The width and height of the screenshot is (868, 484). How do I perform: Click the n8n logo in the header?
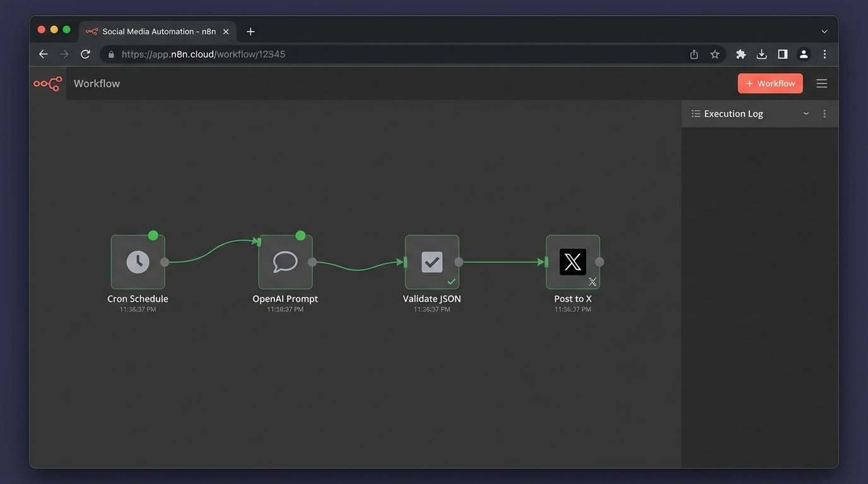[x=47, y=83]
